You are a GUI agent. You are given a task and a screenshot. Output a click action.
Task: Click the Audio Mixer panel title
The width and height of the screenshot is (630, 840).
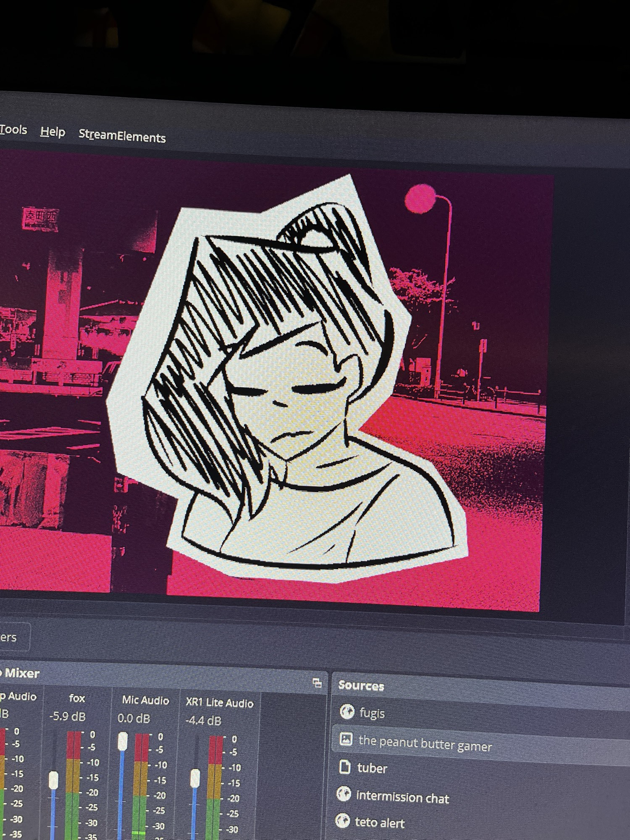21,673
